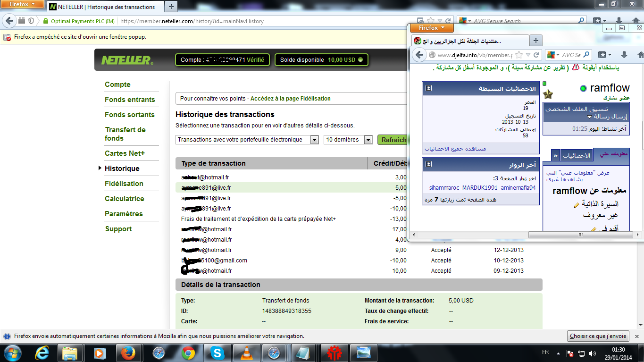Open downloads arrow in djelfa.info window
The image size is (644, 362).
tap(624, 55)
